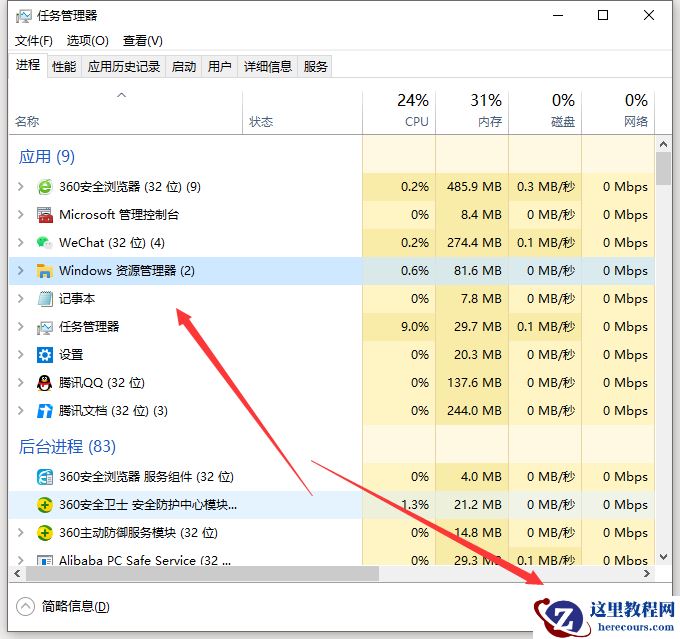
Task: Select the 8.4 MB memory cell
Action: click(x=472, y=214)
